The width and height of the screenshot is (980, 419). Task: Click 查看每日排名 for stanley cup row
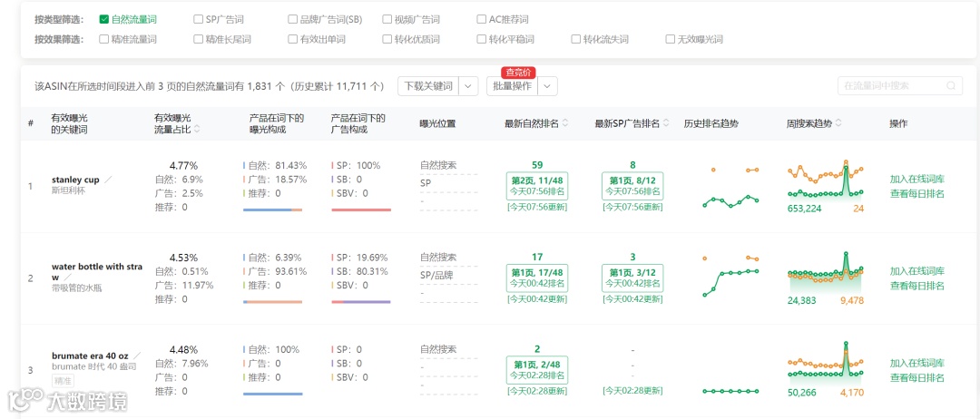pos(916,193)
